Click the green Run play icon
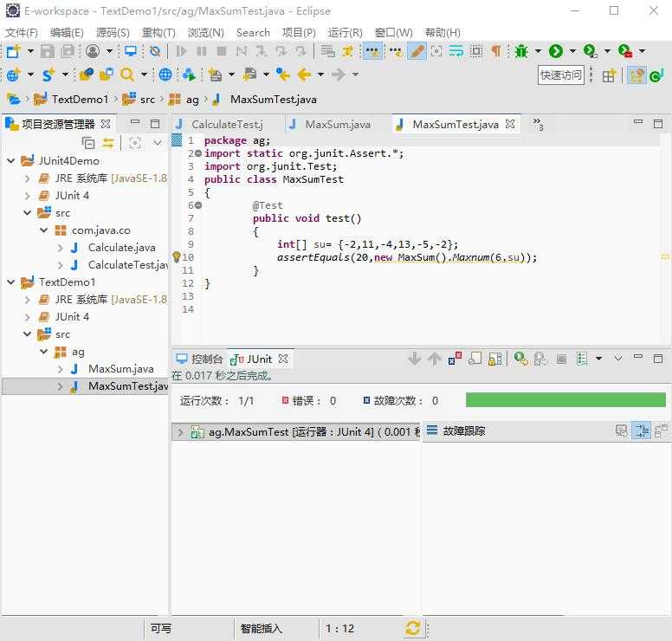The height and width of the screenshot is (641, 672). (x=556, y=51)
